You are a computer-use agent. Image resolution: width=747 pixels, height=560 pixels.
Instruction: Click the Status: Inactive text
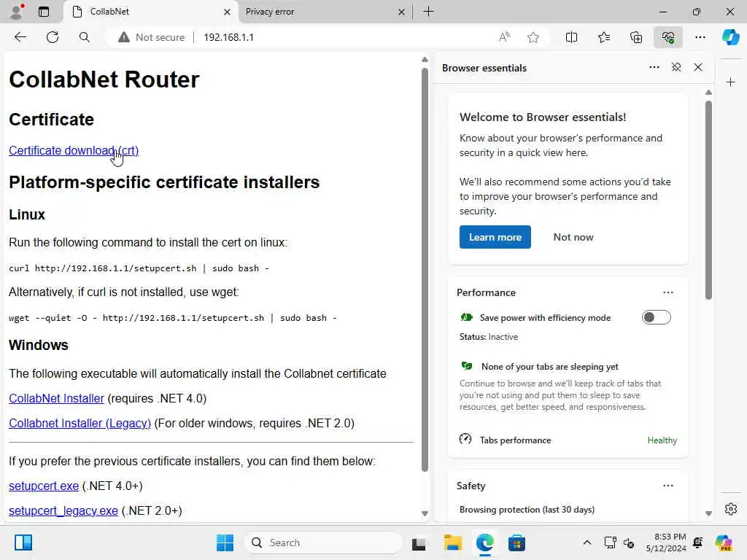click(488, 337)
